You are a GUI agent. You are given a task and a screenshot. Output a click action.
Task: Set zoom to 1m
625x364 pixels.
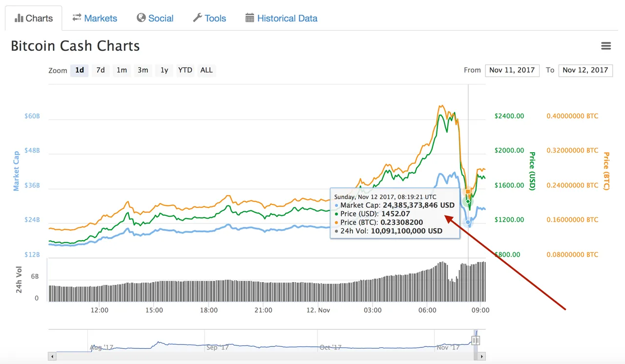pos(122,70)
